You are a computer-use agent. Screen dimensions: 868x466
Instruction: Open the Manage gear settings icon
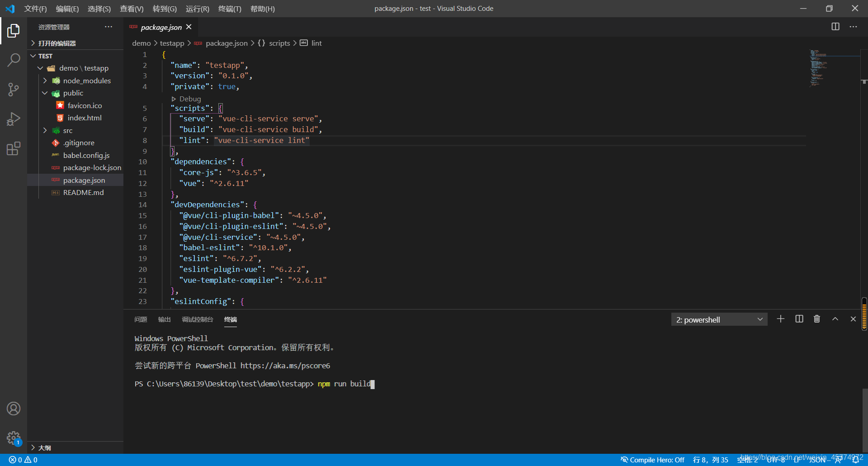(x=14, y=438)
